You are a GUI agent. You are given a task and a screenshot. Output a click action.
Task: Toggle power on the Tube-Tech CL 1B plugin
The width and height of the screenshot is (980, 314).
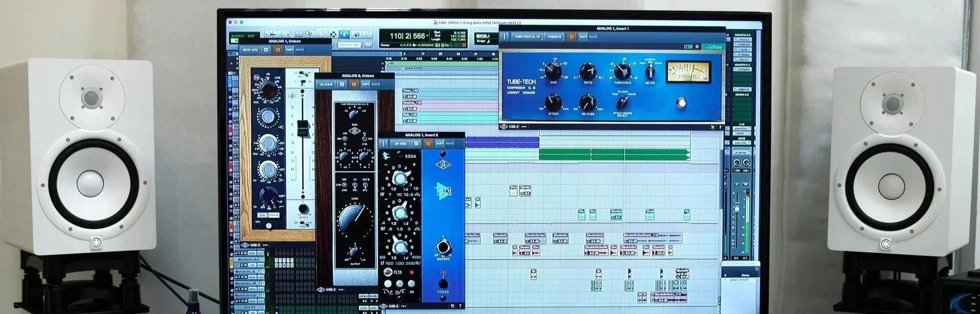571,36
